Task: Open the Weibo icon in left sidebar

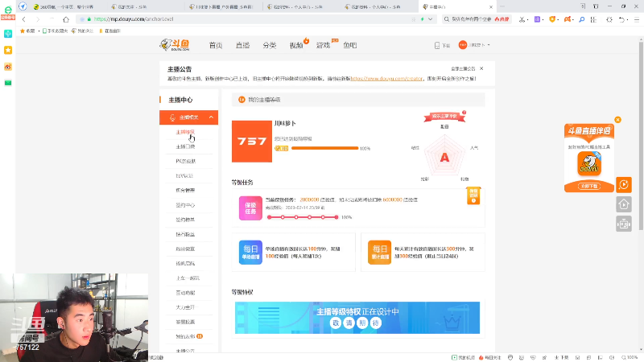Action: pyautogui.click(x=8, y=67)
